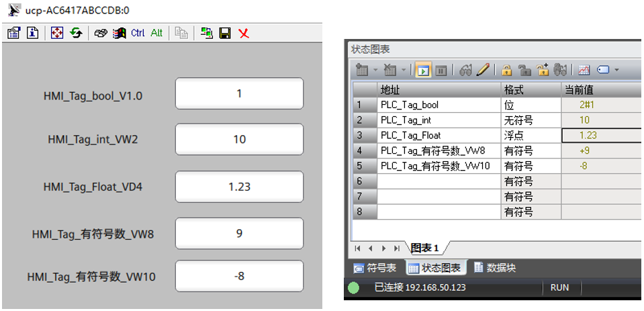Send Ctrl-Alt-Del via VNC viewer toolbar
Viewport: 644px width, 311px height.
(101, 34)
